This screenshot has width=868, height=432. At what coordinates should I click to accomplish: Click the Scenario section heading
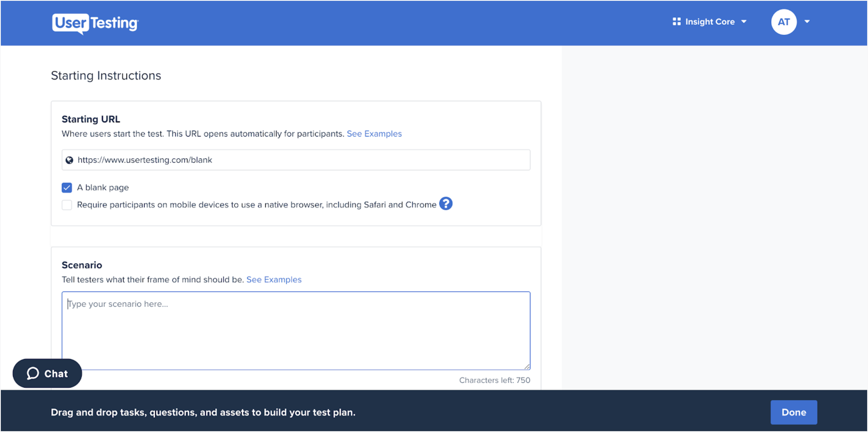click(82, 265)
